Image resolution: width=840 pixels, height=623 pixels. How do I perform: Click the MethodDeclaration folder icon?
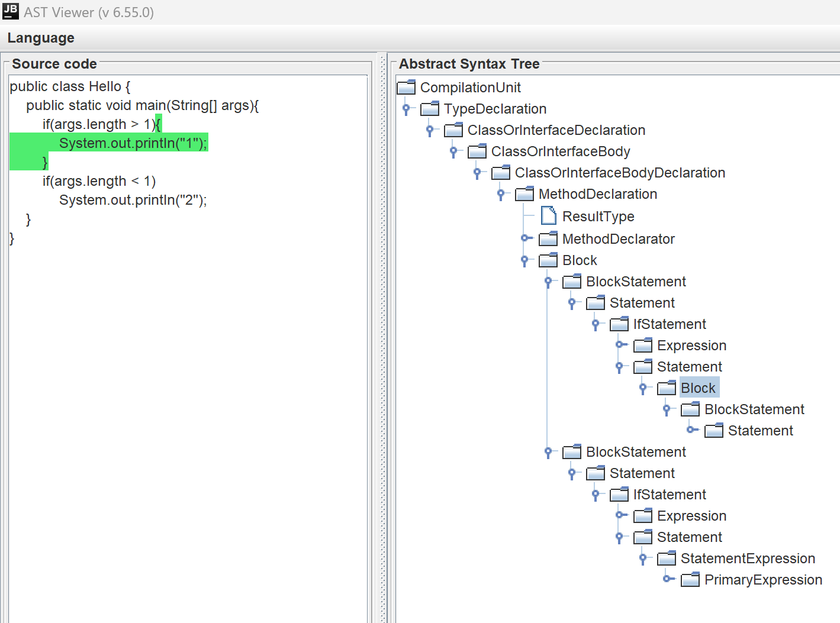[524, 194]
